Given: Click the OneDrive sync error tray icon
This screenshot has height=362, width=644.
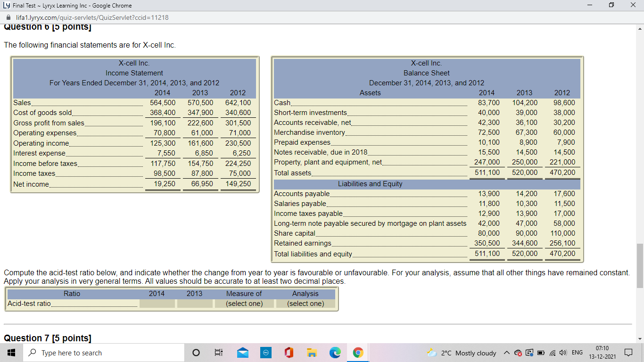Looking at the screenshot, I should click(518, 353).
